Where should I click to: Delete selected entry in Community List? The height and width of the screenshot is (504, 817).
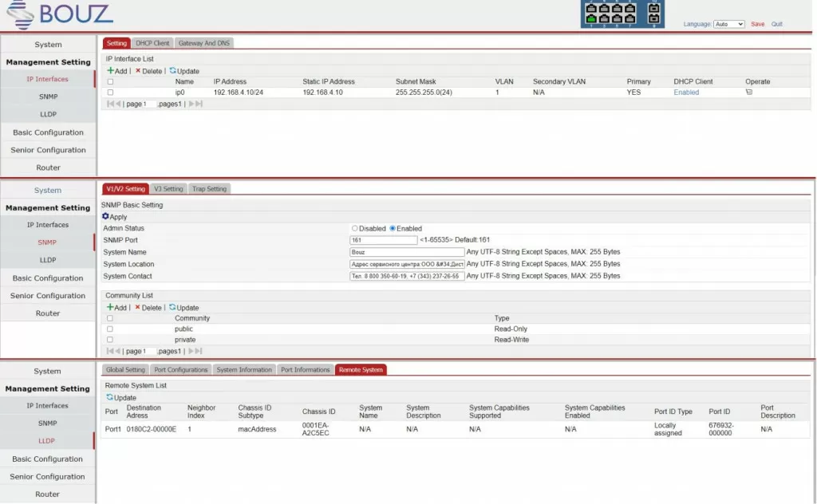[148, 308]
